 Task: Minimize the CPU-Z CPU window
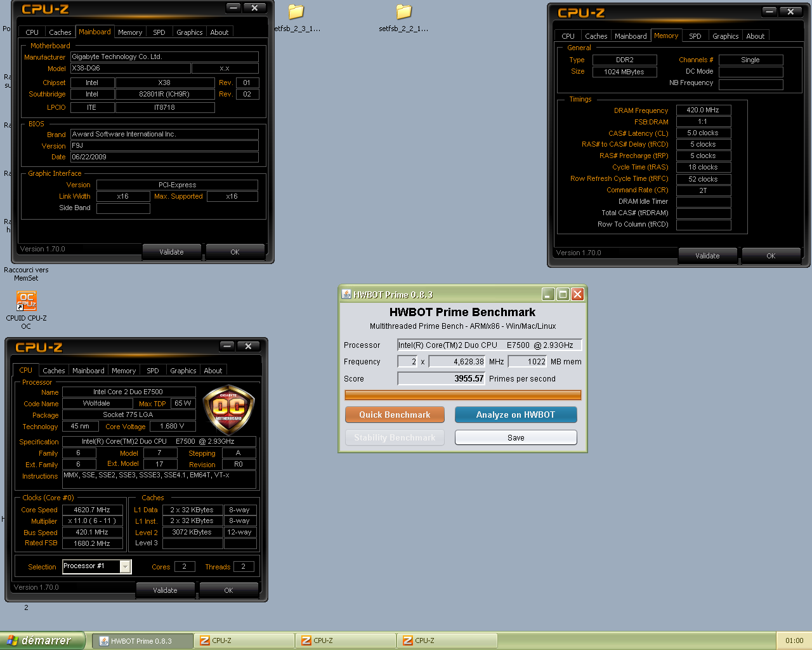[x=227, y=346]
